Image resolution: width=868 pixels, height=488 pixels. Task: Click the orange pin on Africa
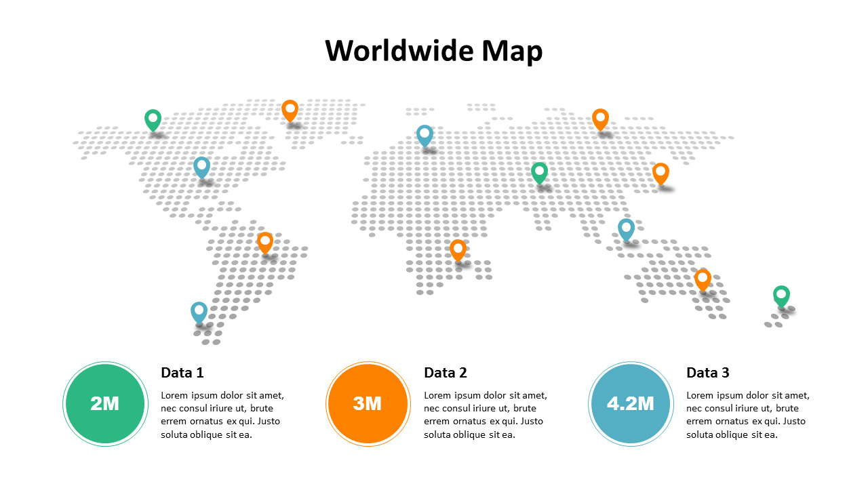458,251
